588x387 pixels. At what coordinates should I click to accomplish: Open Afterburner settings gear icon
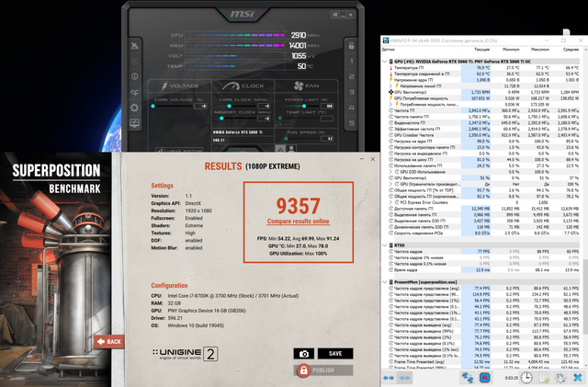tap(135, 108)
